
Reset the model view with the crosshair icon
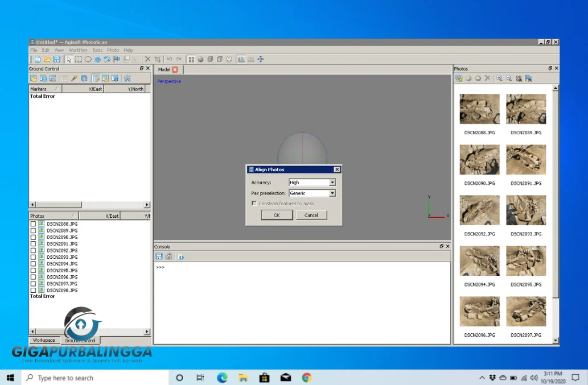(261, 59)
